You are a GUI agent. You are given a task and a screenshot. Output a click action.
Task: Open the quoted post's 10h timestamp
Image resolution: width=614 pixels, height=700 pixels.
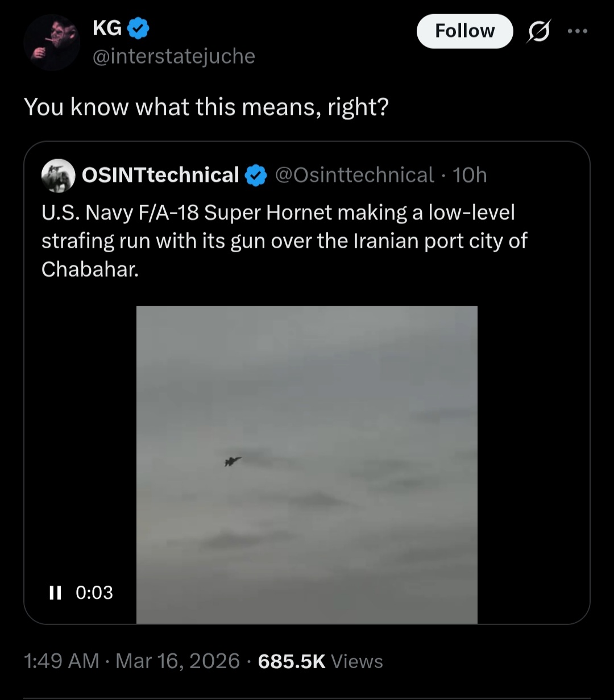click(470, 176)
